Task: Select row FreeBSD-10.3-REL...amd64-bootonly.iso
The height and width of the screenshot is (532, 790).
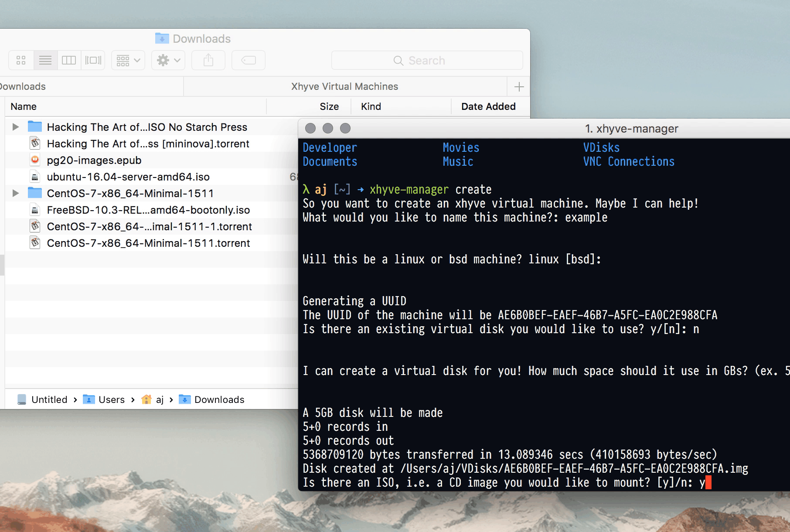Action: (152, 210)
